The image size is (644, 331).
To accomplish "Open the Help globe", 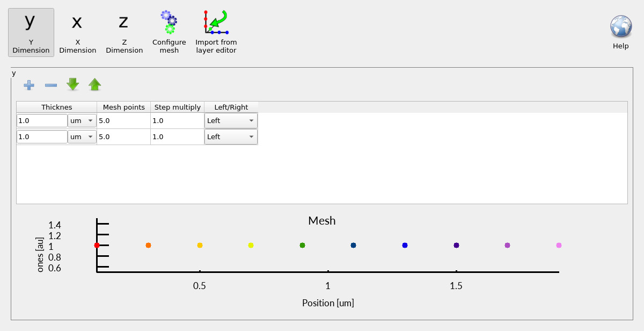I will click(x=620, y=25).
